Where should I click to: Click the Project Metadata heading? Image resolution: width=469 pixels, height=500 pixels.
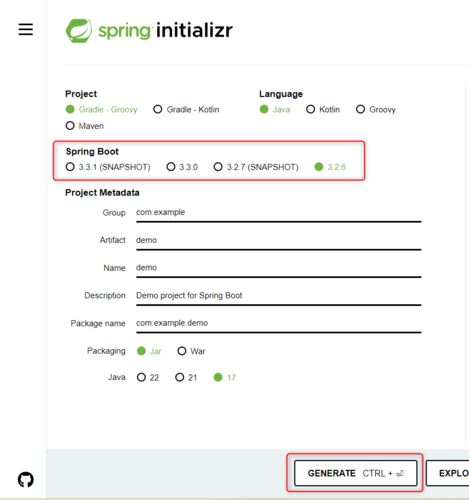point(102,193)
